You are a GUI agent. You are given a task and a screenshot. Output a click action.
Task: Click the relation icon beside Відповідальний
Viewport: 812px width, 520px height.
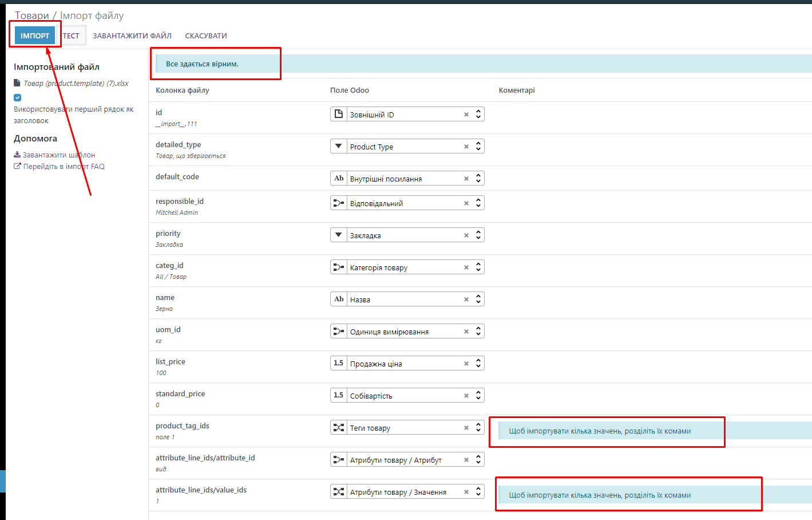click(x=339, y=203)
